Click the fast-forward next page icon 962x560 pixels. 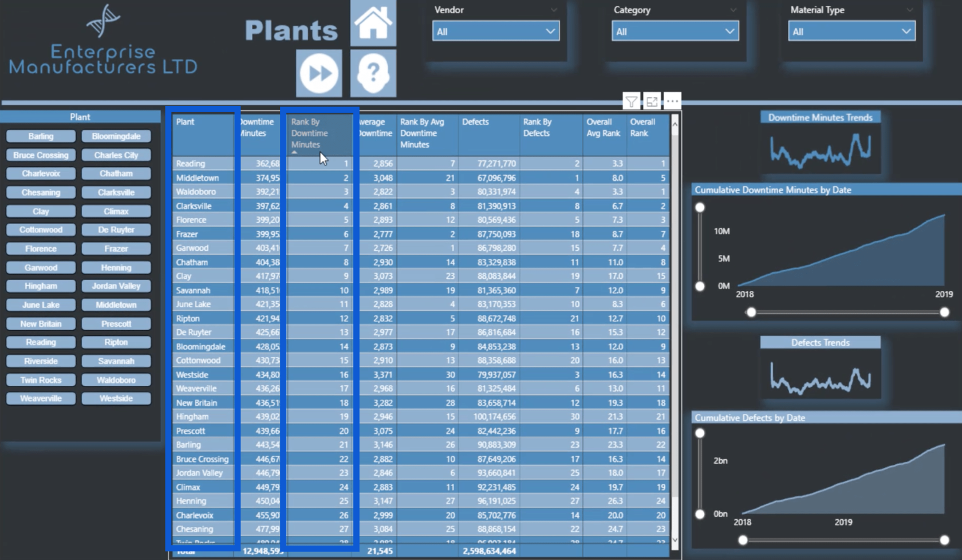pyautogui.click(x=319, y=73)
